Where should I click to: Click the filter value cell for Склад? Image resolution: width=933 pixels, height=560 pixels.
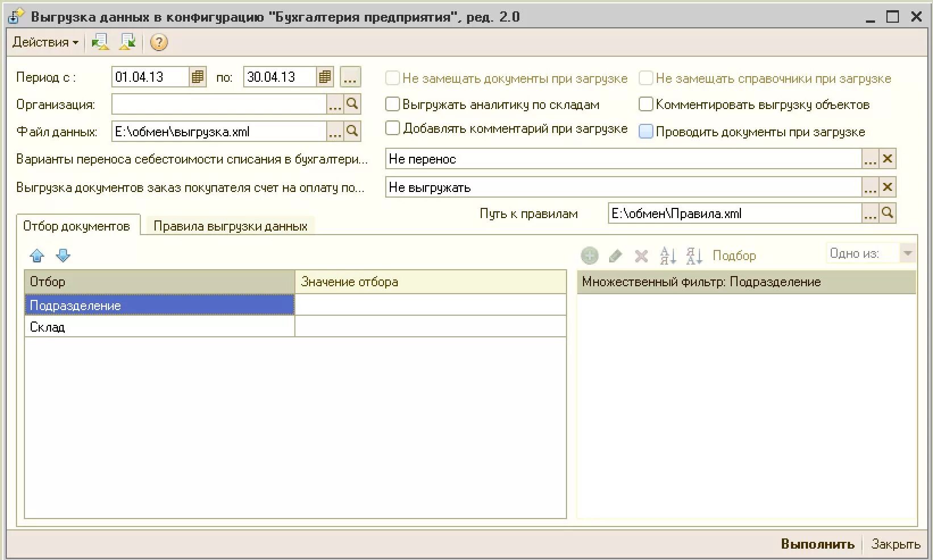click(431, 327)
